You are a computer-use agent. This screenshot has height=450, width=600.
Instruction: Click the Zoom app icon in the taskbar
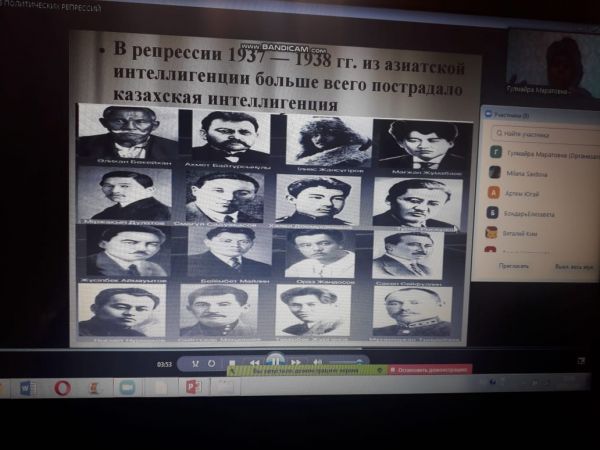pos(127,387)
